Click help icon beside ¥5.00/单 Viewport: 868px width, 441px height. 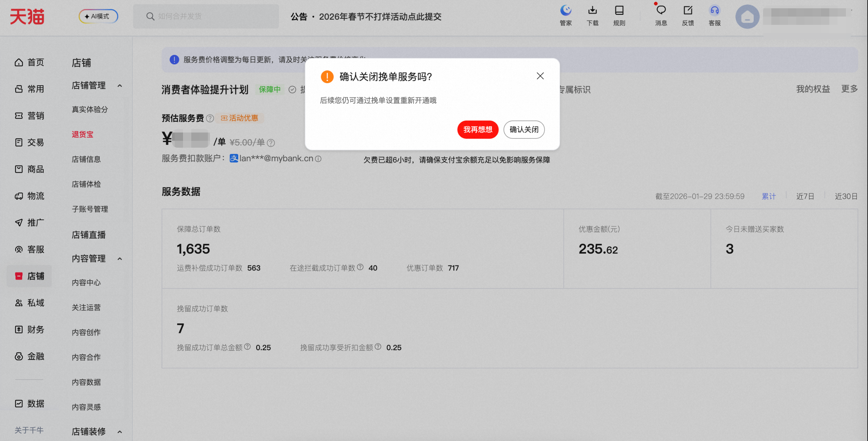[271, 143]
